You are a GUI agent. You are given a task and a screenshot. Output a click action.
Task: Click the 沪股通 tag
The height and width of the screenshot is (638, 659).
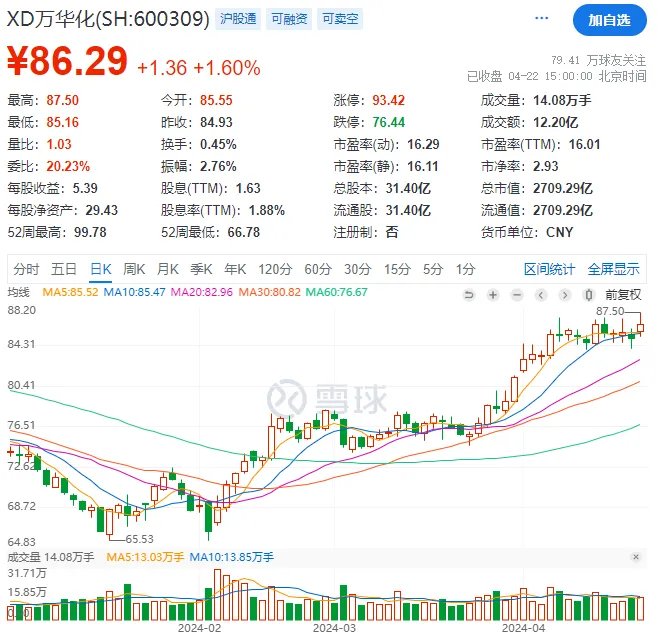[x=238, y=19]
